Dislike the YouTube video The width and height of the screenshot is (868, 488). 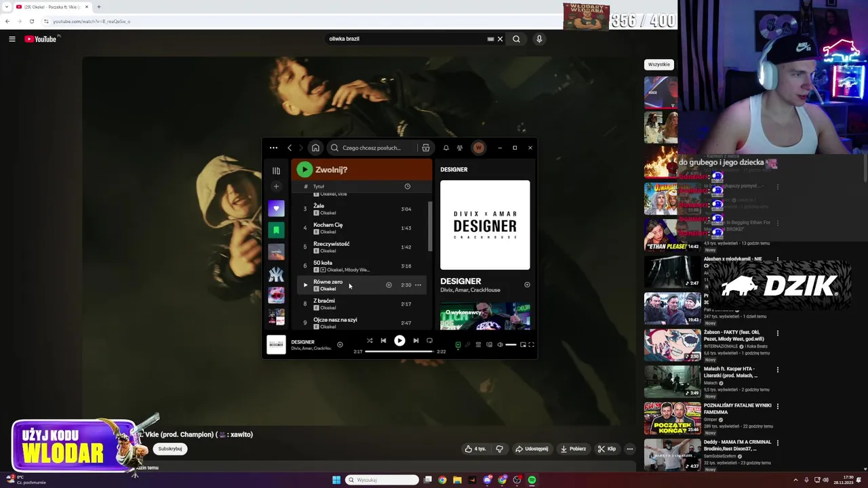[x=500, y=449]
